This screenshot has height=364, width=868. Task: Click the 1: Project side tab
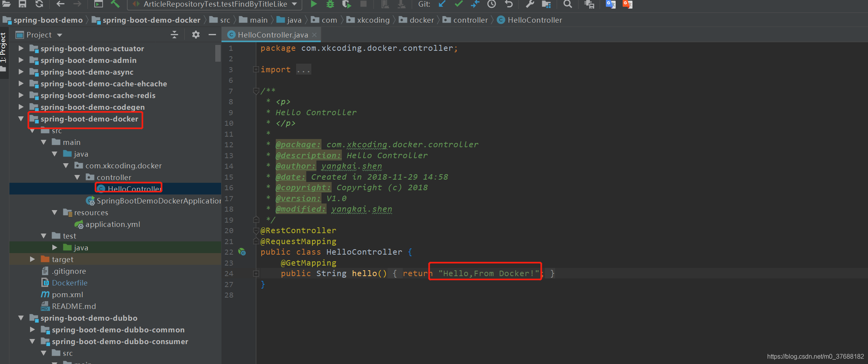pyautogui.click(x=4, y=48)
